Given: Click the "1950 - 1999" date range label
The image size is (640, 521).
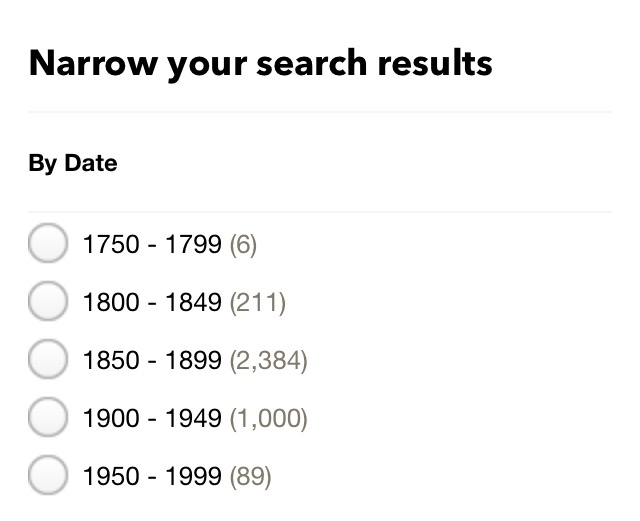Looking at the screenshot, I should pos(152,476).
